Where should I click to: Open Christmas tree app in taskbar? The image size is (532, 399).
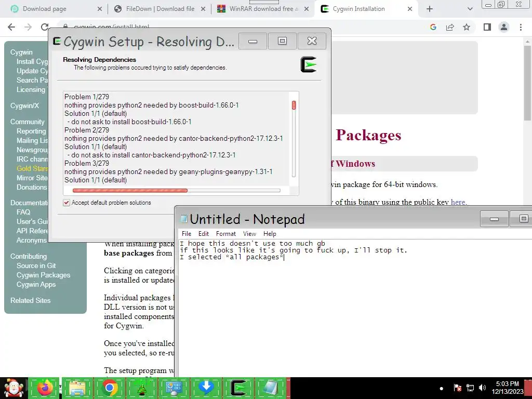click(x=142, y=388)
